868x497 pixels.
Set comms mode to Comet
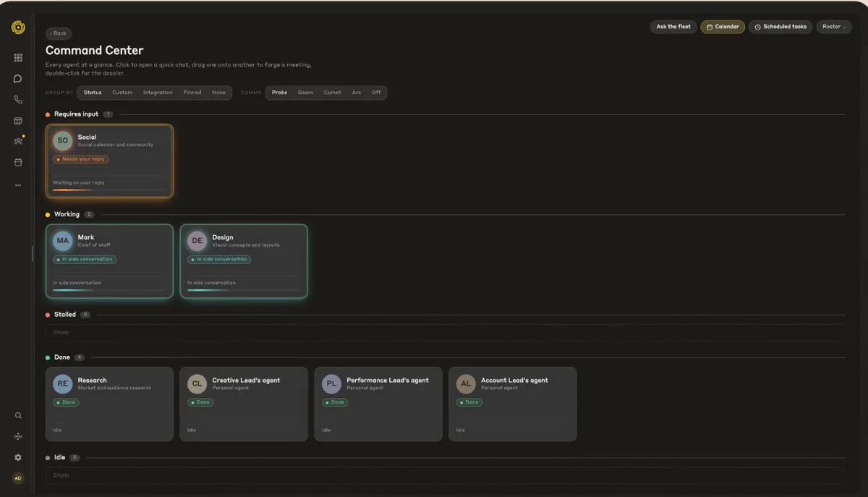point(333,93)
